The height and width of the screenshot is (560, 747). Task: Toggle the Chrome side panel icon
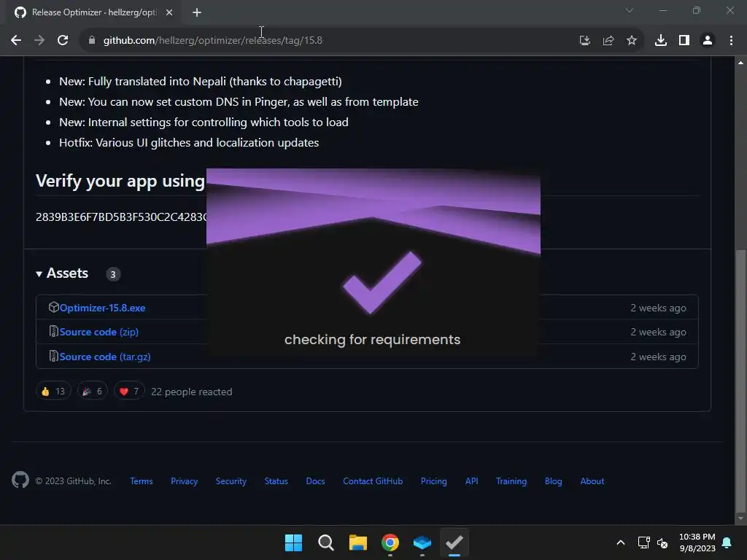click(x=684, y=41)
